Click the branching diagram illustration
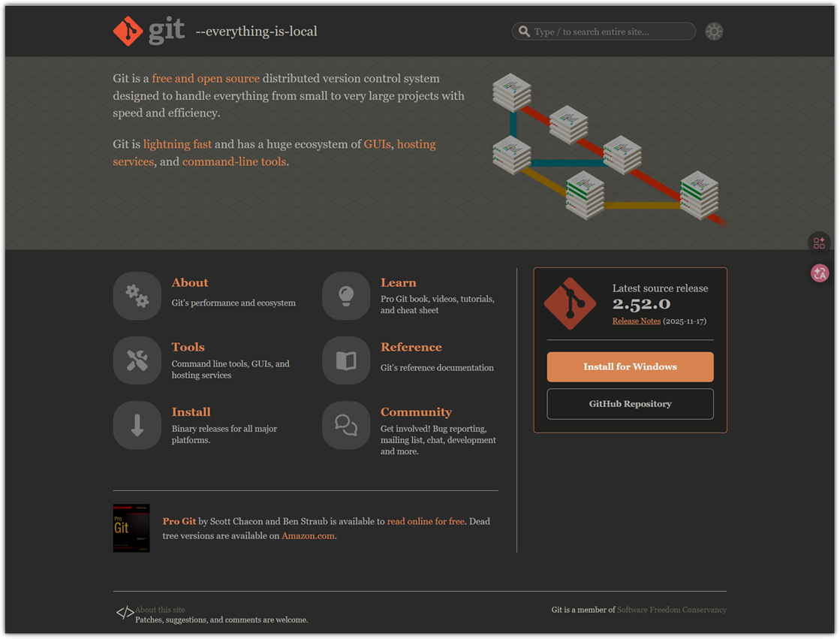 tap(610, 150)
